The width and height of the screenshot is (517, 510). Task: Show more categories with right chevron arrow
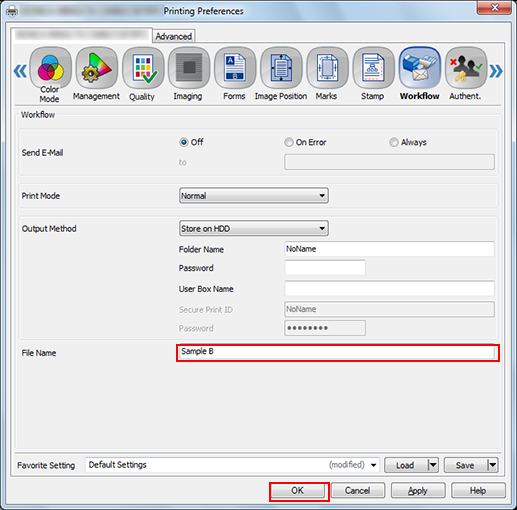tap(496, 71)
